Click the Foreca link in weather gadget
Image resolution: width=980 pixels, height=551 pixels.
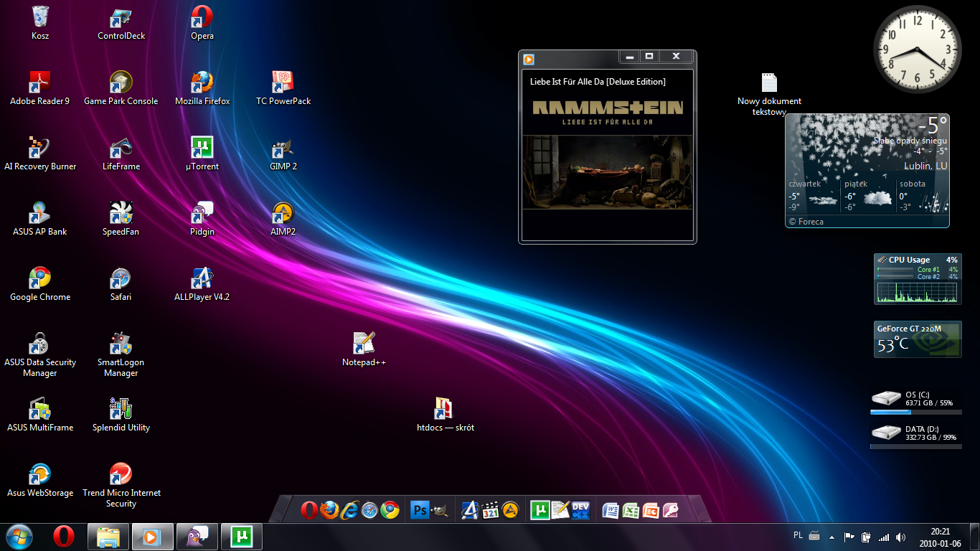(806, 222)
